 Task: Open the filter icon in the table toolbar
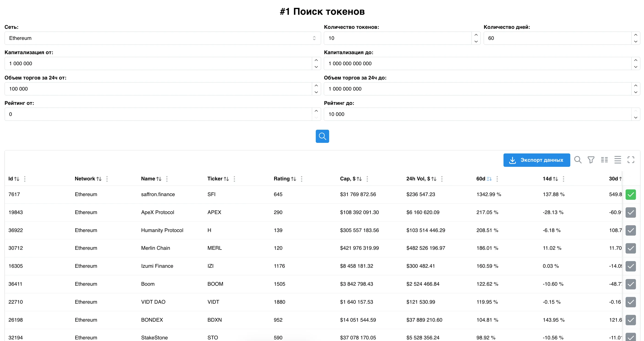coord(591,160)
